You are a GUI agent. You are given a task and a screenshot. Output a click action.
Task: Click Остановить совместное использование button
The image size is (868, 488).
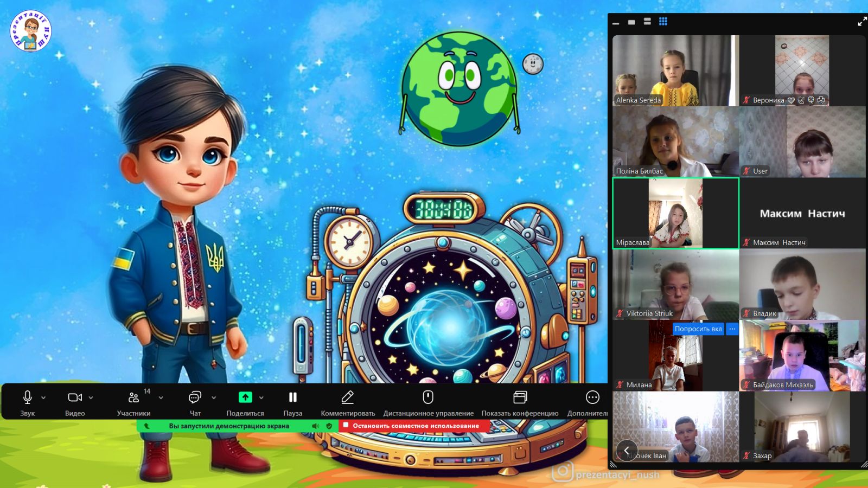[415, 426]
